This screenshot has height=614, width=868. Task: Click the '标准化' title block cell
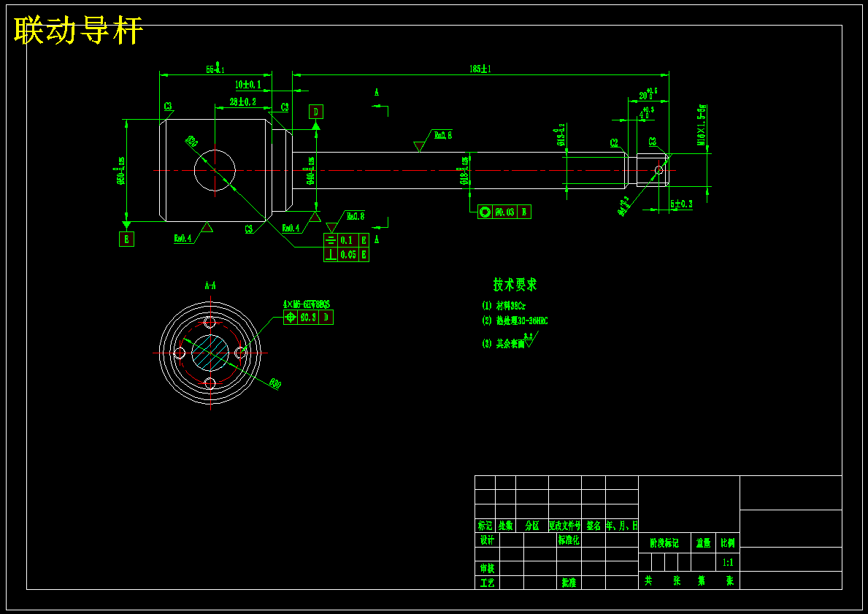(x=569, y=540)
